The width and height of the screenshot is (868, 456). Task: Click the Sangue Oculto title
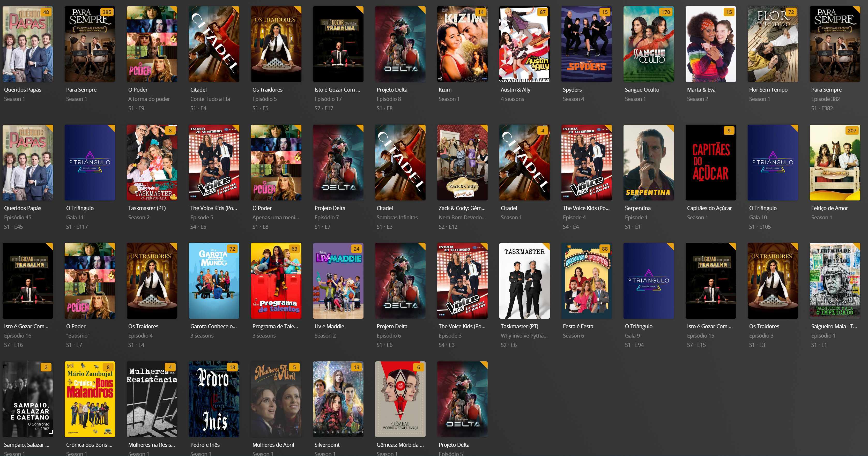[x=642, y=89]
